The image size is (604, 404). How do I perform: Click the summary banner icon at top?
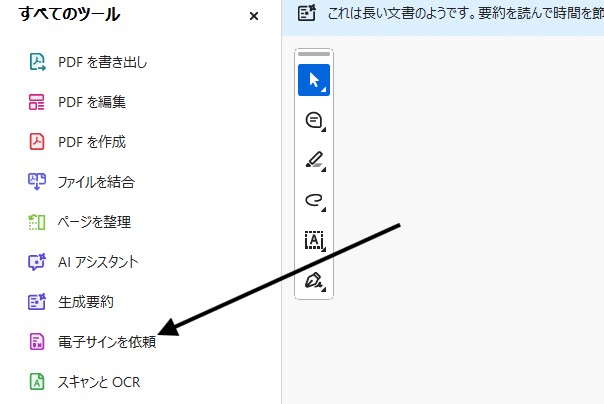(308, 15)
